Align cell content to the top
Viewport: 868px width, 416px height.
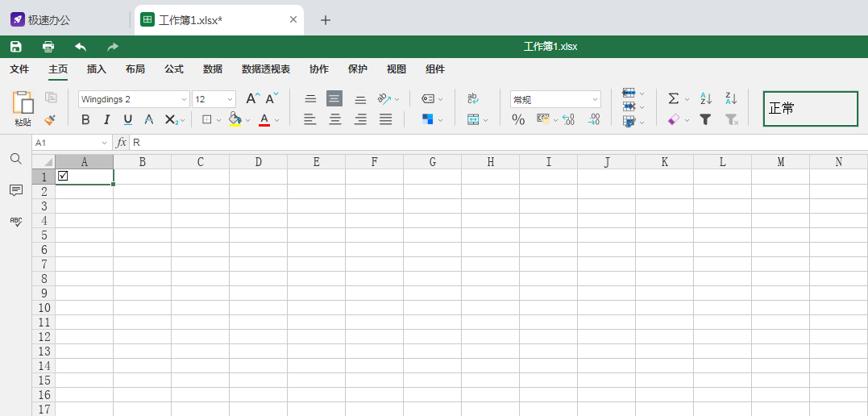(x=310, y=99)
